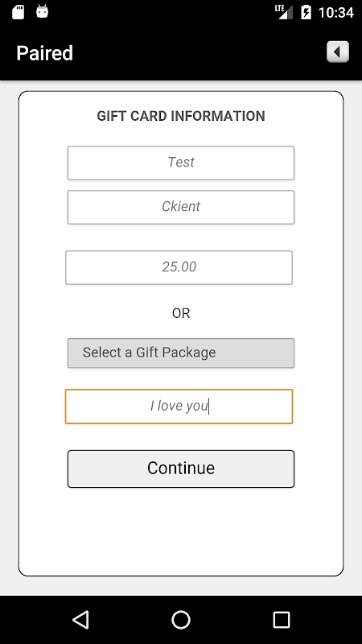Open Recents via square navigation icon
Image resolution: width=362 pixels, height=644 pixels.
pos(282,619)
